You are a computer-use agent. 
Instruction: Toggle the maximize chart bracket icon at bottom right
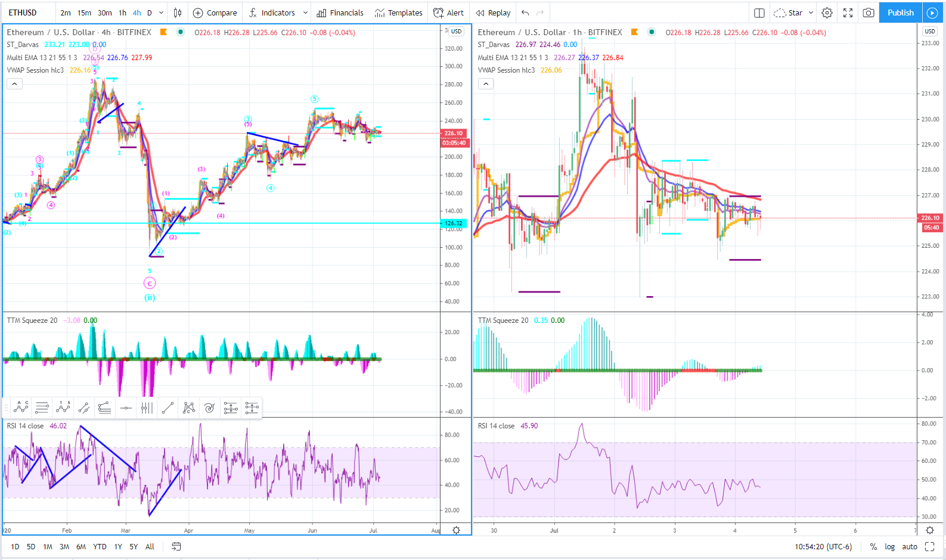click(x=929, y=546)
